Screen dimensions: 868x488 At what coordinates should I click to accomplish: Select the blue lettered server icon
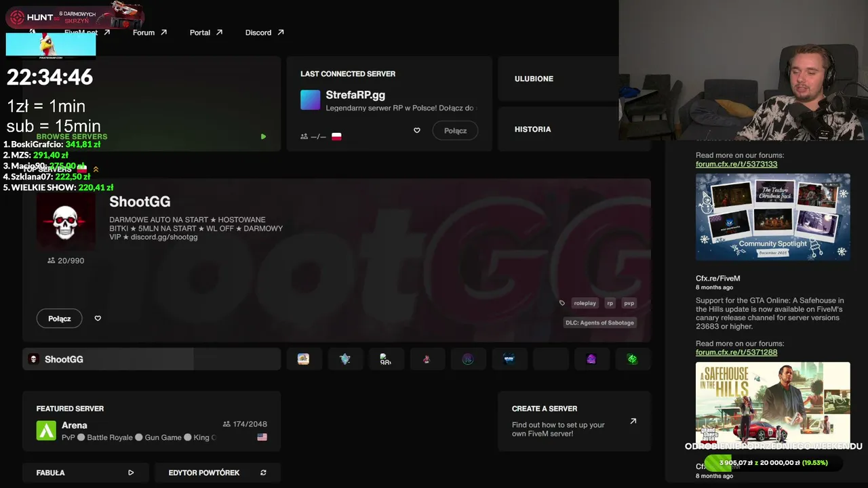point(509,359)
